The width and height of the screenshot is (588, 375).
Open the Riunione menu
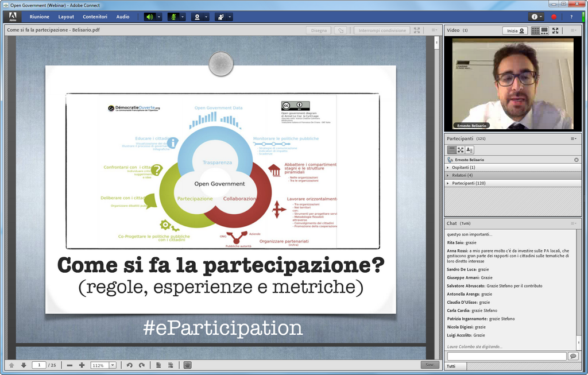40,17
